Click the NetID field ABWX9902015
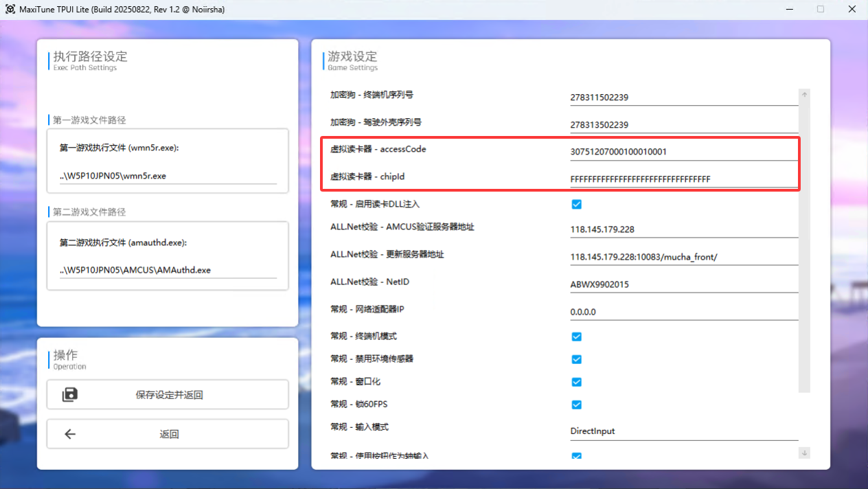Screen dimensions: 868x489 (683, 284)
